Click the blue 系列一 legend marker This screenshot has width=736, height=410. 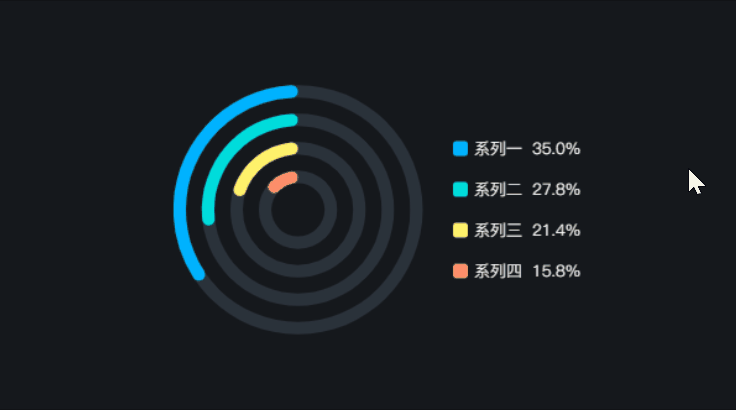click(460, 149)
